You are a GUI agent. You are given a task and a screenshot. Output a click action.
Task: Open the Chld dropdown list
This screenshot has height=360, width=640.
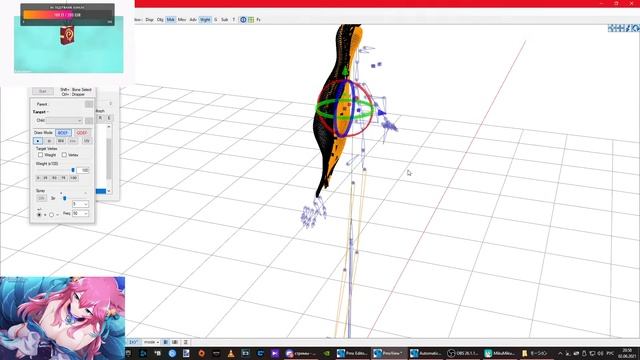tap(64, 120)
